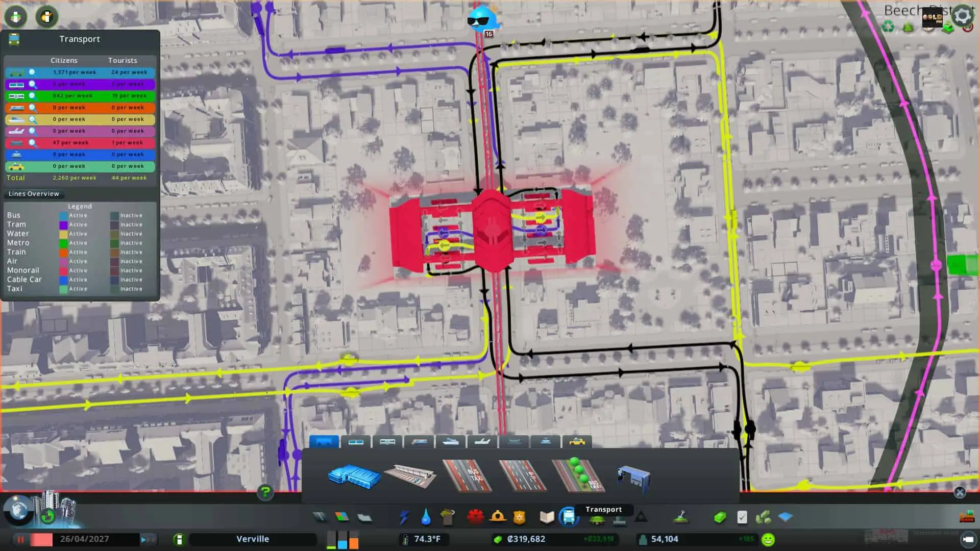The height and width of the screenshot is (551, 980).
Task: Pause the game with the pause button
Action: tap(20, 539)
